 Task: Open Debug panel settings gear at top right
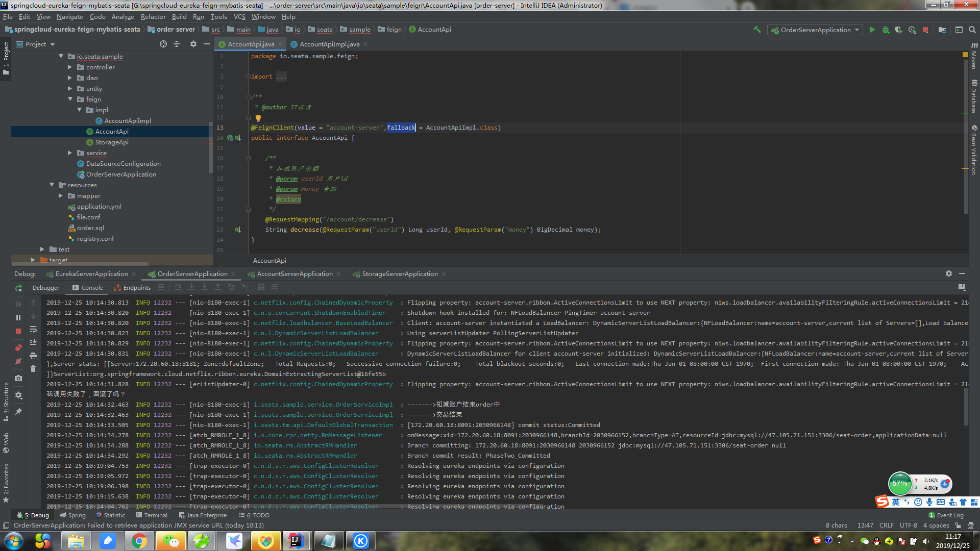[949, 273]
